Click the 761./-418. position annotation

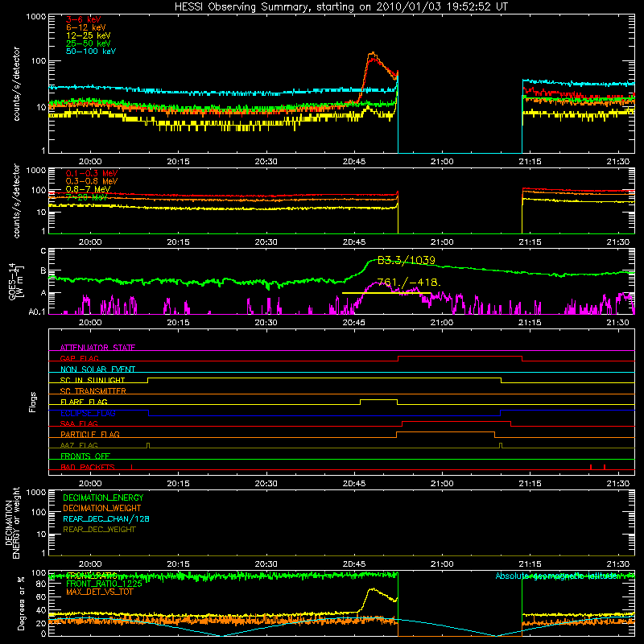pyautogui.click(x=409, y=283)
